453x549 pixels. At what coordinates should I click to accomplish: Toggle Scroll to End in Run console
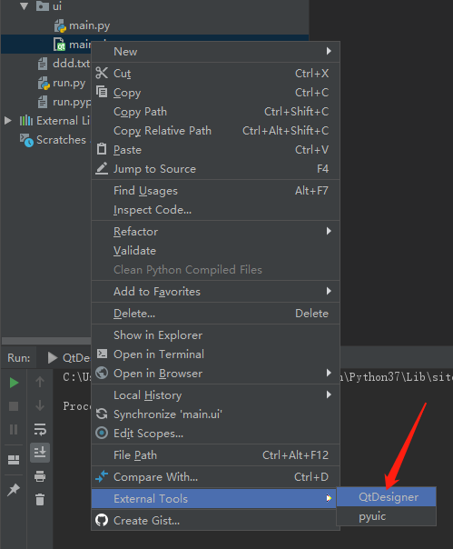pyautogui.click(x=40, y=452)
